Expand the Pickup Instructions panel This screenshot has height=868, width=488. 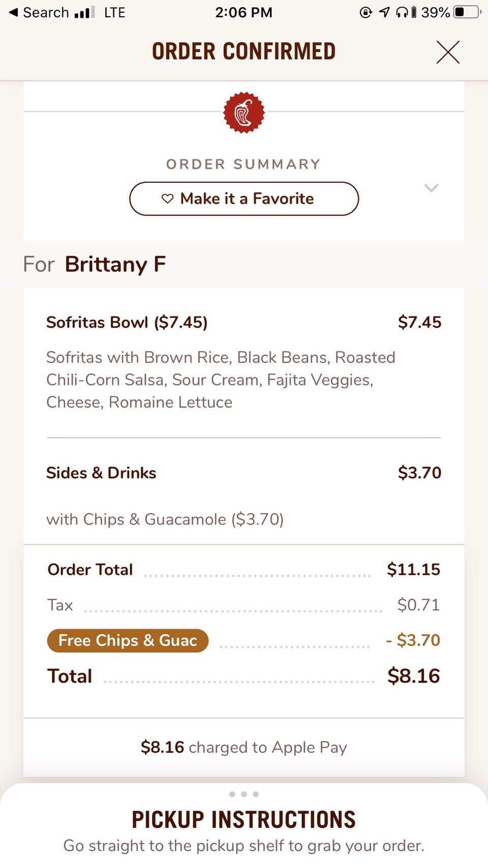[x=244, y=820]
